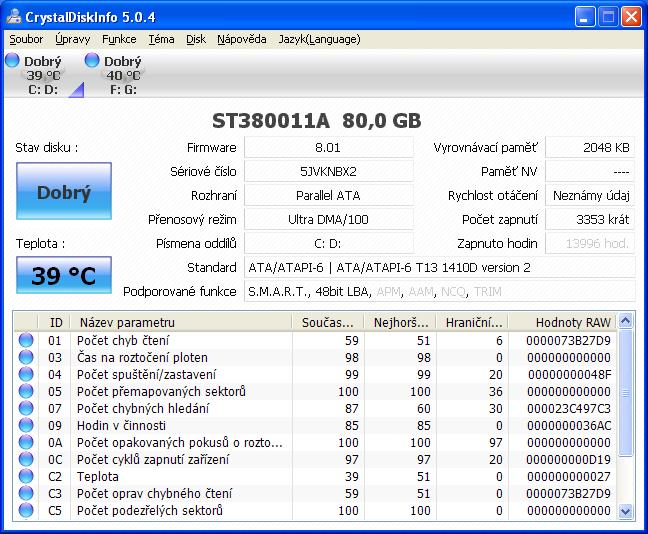
Task: Click the blue status orb for C: D: disk
Action: (x=12, y=60)
